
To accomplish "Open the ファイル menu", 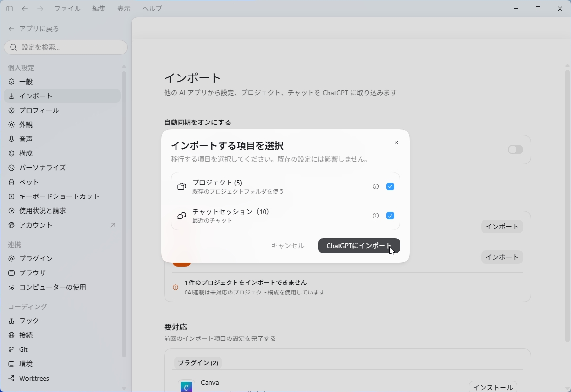I will [x=67, y=9].
